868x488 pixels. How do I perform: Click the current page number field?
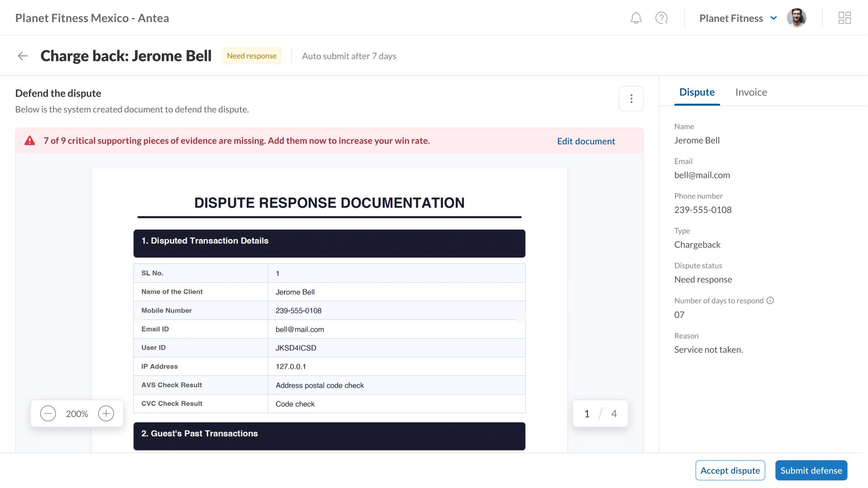click(587, 413)
